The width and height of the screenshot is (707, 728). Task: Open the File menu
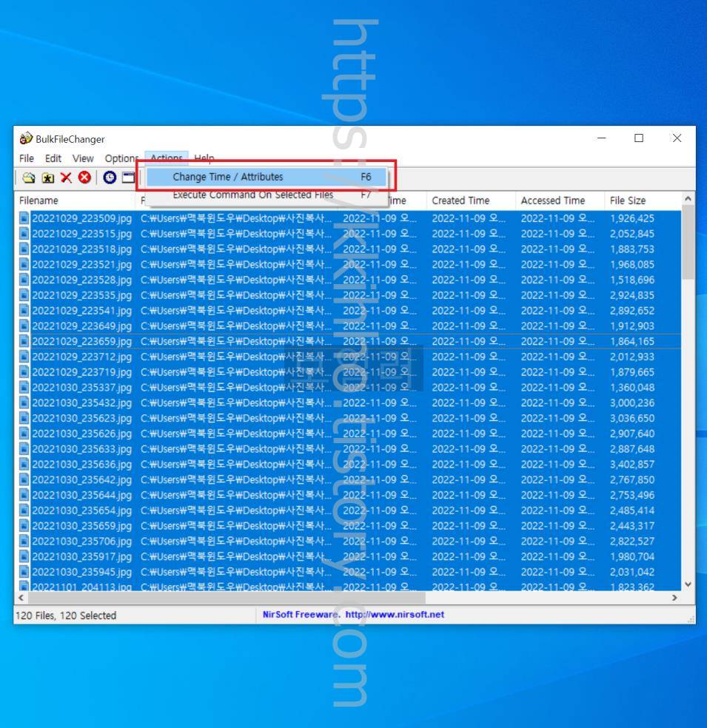pyautogui.click(x=27, y=158)
